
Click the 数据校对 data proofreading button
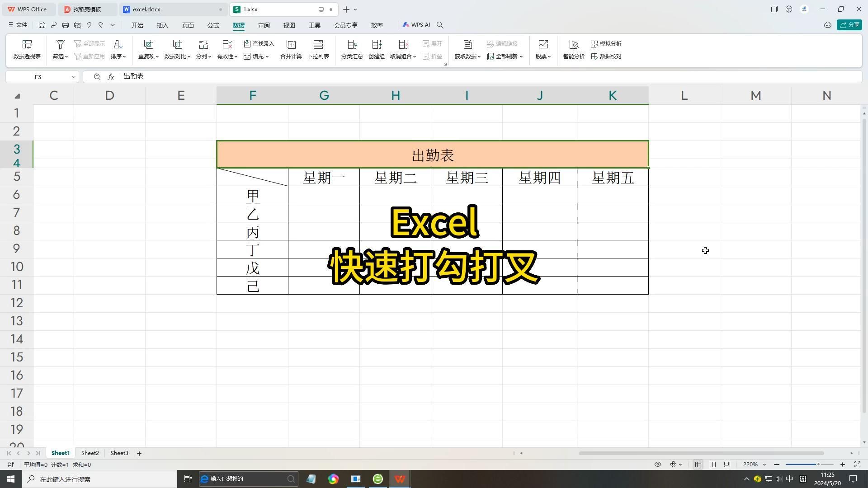coord(606,56)
